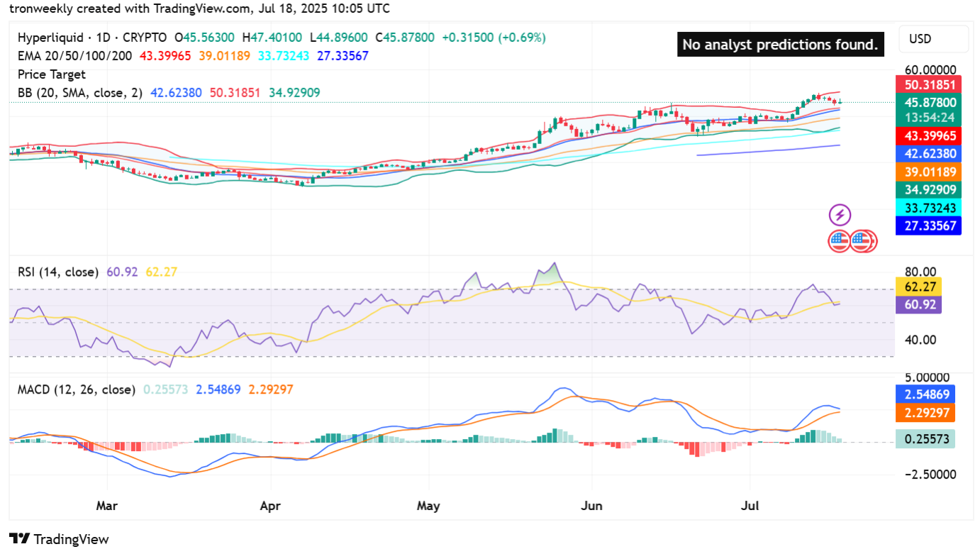This screenshot has width=980, height=549.
Task: Click the Price Target indicator label
Action: [x=51, y=74]
